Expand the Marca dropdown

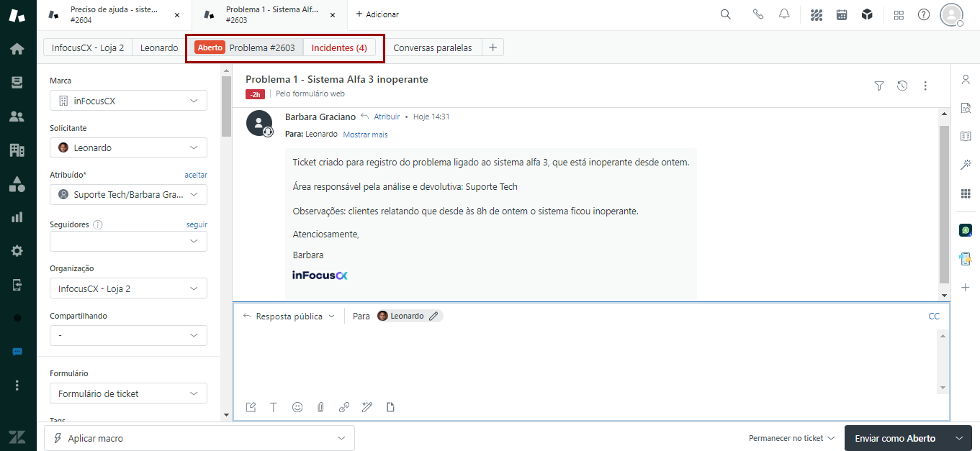pos(128,101)
